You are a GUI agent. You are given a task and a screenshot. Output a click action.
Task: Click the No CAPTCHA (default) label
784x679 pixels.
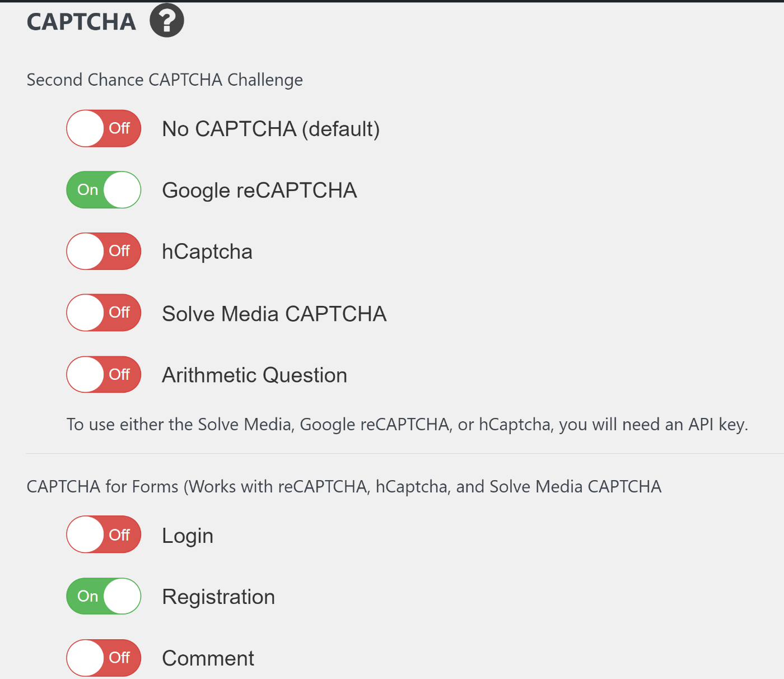tap(270, 128)
